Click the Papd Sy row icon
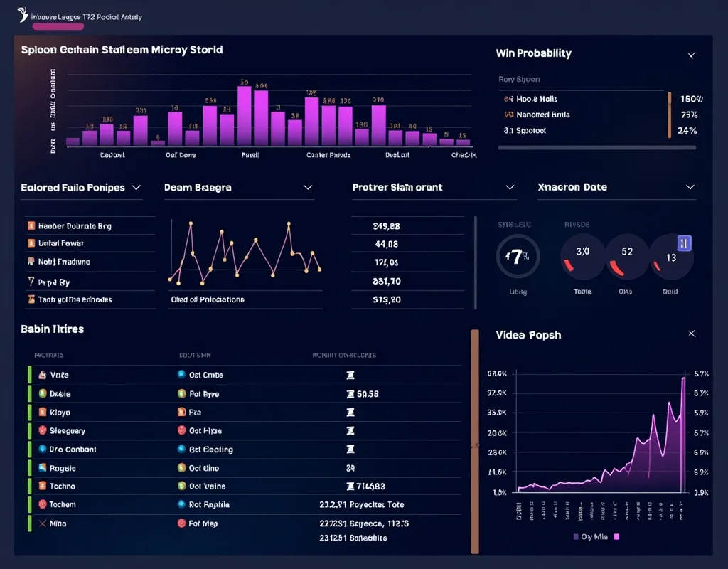This screenshot has width=728, height=569. [31, 282]
